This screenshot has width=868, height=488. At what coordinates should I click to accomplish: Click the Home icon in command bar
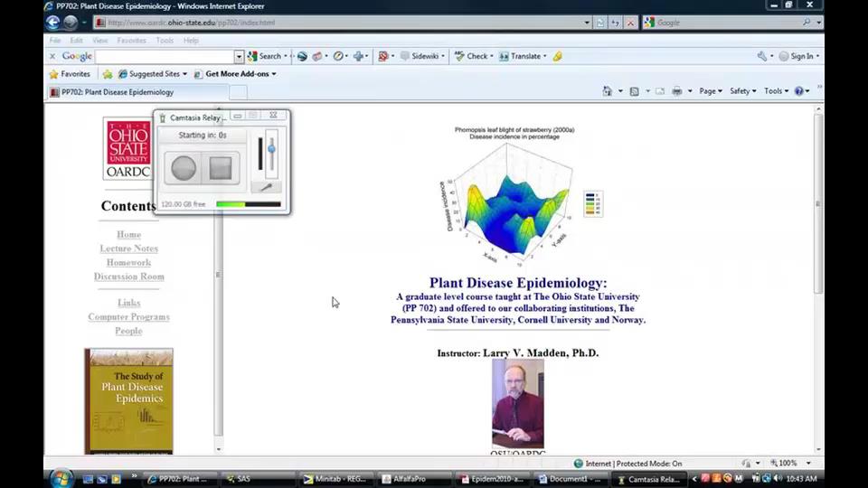(x=608, y=90)
